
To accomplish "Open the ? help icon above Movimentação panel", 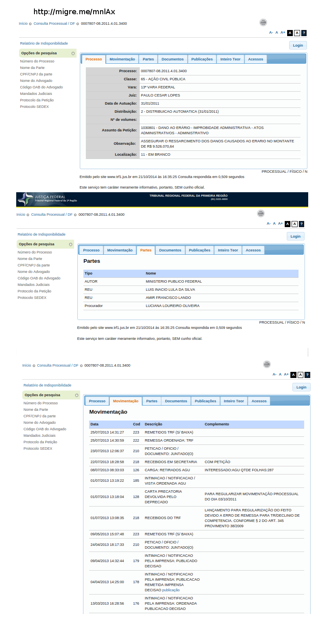I will coord(307,375).
